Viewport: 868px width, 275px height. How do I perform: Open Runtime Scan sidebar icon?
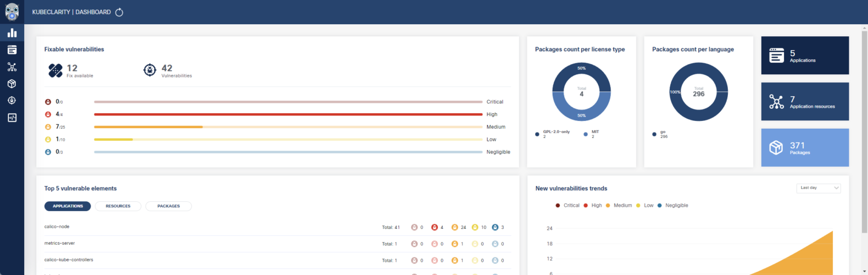click(12, 118)
